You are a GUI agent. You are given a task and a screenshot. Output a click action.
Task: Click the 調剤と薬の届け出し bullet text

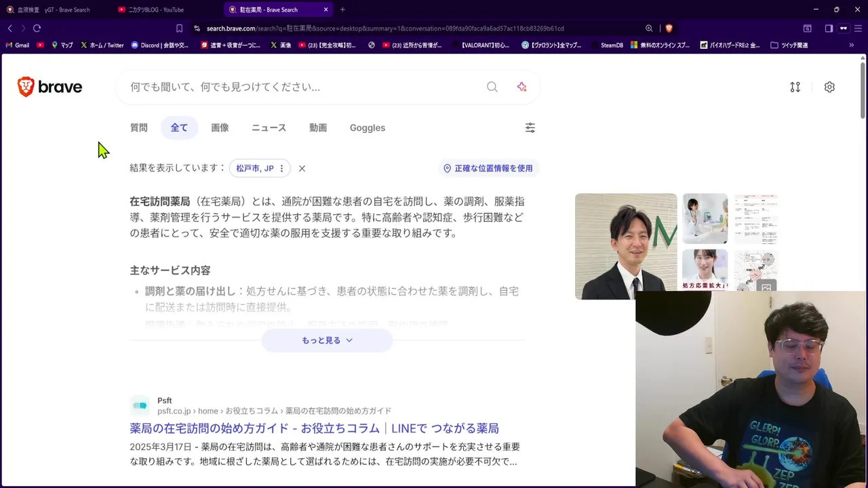[191, 291]
